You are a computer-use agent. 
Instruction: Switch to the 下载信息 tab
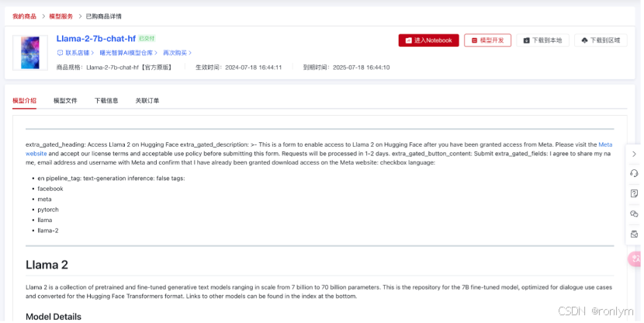[106, 101]
